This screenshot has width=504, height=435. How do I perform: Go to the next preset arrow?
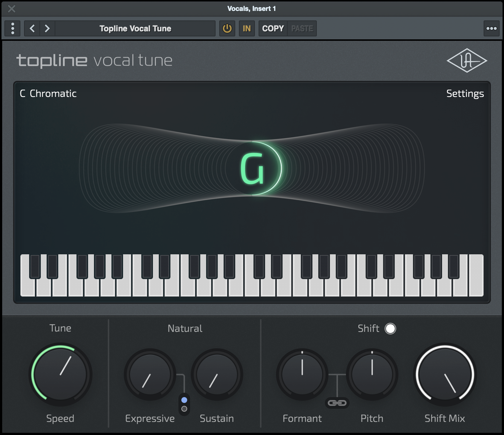point(47,28)
